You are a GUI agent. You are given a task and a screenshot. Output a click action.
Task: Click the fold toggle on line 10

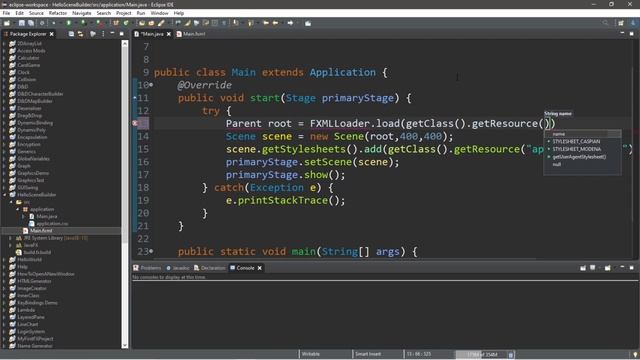[151, 85]
